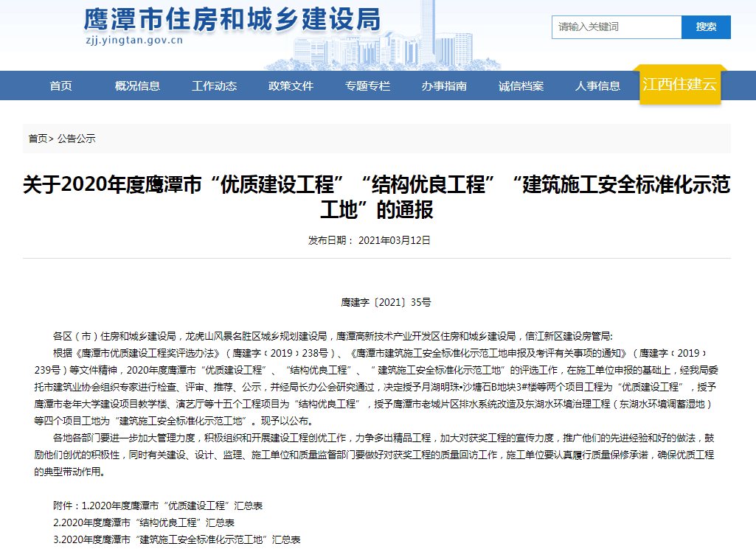This screenshot has height=549, width=756.
Task: Select 工作动态 in the navigation bar
Action: point(214,85)
